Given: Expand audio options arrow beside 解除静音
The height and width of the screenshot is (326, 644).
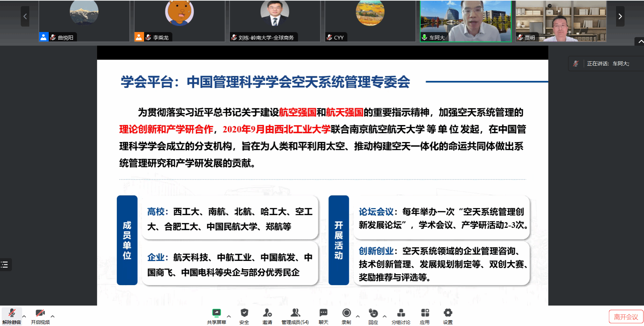Looking at the screenshot, I should point(24,316).
